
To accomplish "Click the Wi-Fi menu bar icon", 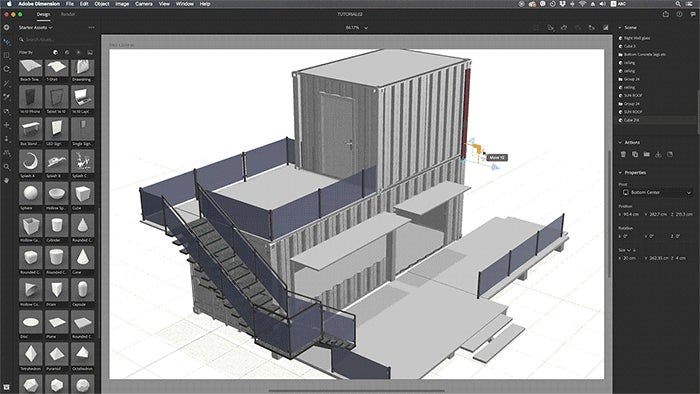I will click(x=582, y=4).
